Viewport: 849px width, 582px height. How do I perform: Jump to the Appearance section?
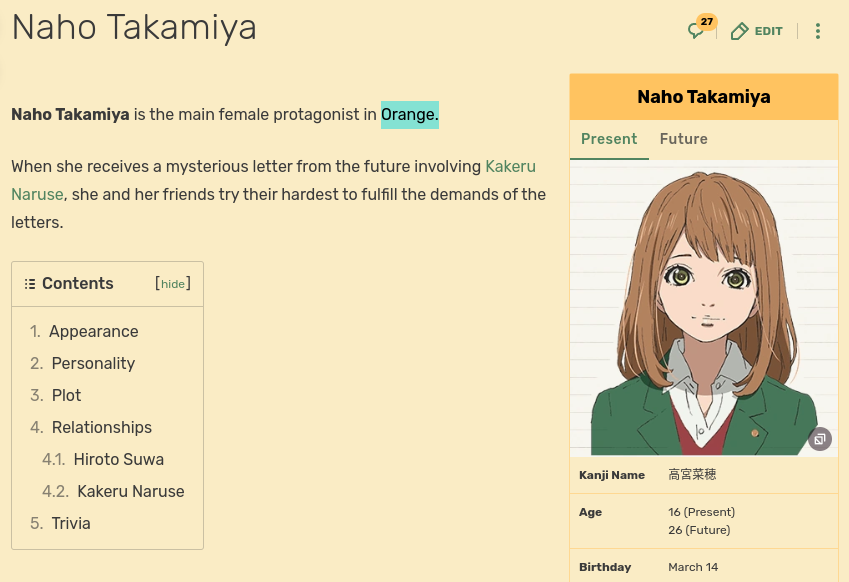(x=94, y=331)
